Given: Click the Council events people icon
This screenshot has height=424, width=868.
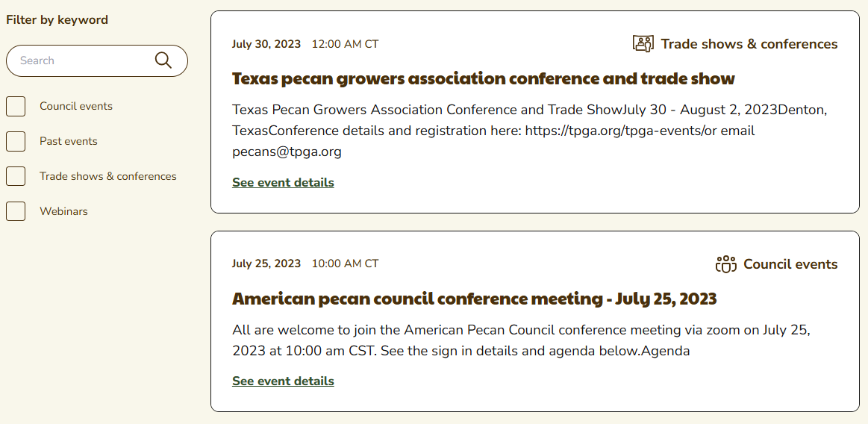Looking at the screenshot, I should click(x=725, y=264).
